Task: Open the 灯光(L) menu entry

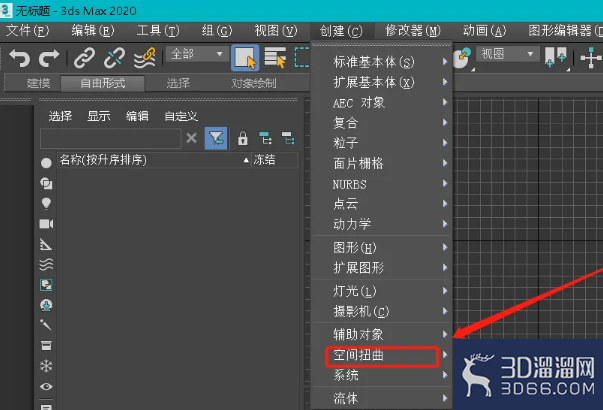Action: [x=381, y=291]
